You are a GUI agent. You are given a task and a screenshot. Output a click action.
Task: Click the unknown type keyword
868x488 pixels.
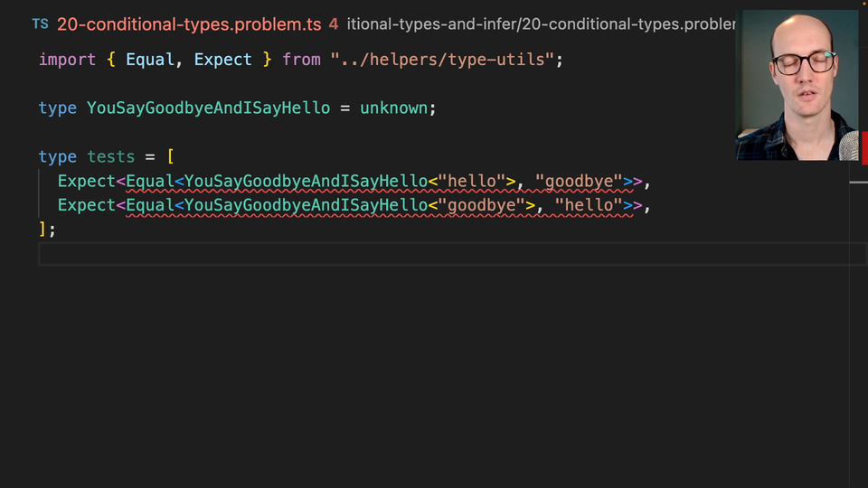pyautogui.click(x=393, y=108)
